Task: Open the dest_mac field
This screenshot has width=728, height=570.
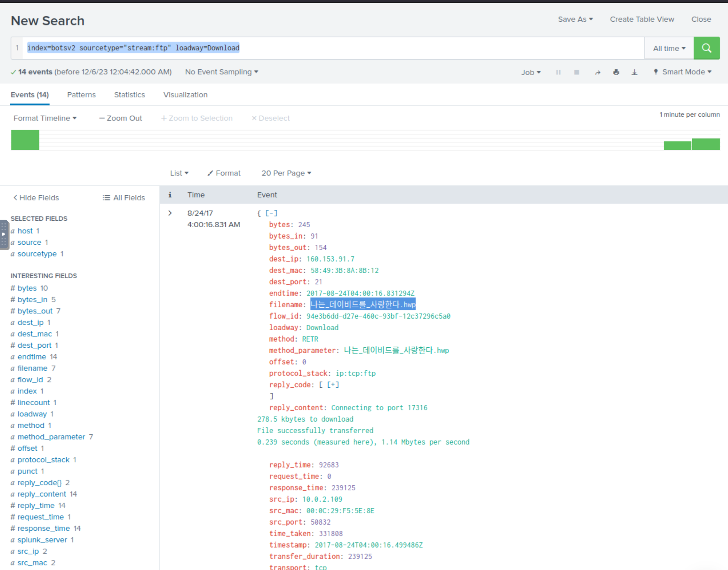Action: pos(35,334)
